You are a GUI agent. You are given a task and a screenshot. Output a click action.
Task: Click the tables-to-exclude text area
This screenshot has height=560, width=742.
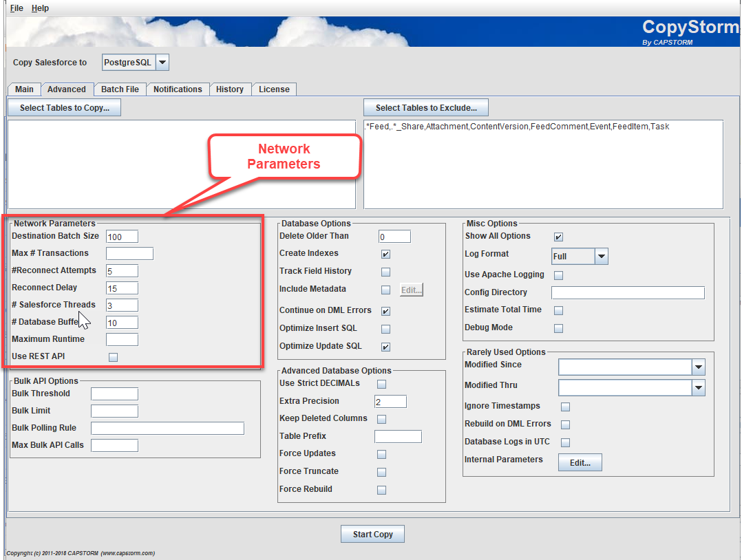click(x=543, y=164)
